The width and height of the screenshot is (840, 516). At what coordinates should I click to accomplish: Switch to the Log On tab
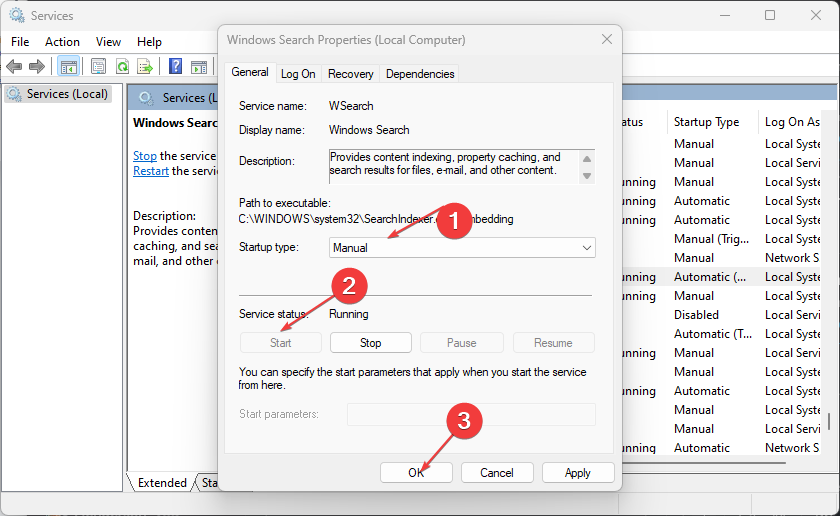pyautogui.click(x=298, y=74)
